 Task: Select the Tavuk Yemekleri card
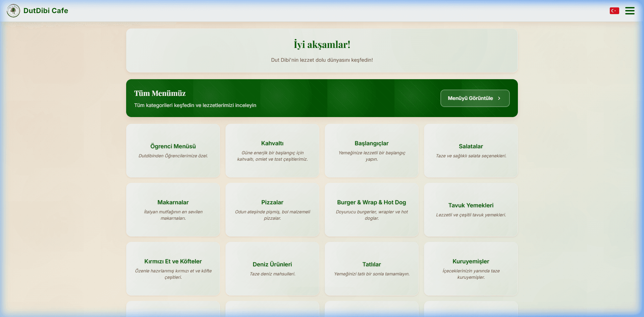(471, 210)
